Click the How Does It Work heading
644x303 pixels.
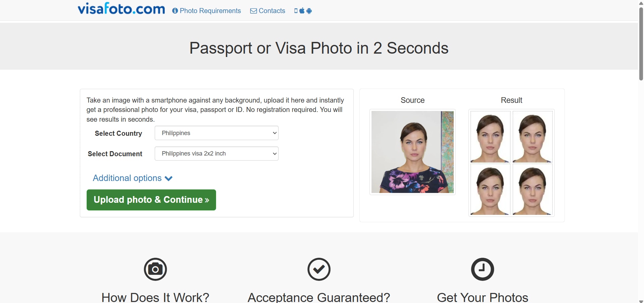[x=155, y=297]
